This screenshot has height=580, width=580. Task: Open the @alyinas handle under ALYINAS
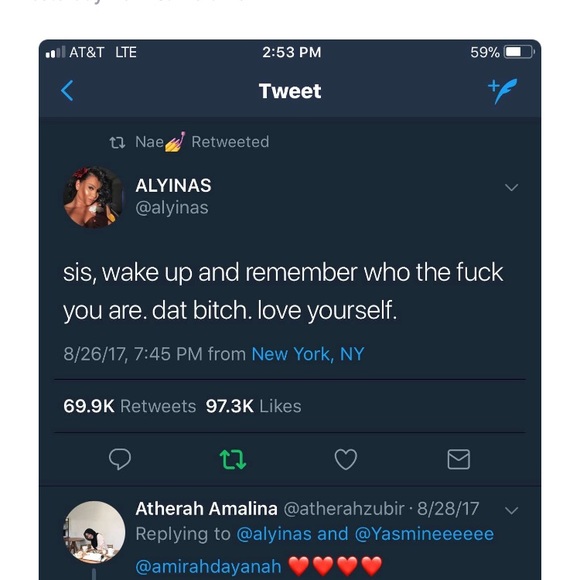(x=172, y=208)
